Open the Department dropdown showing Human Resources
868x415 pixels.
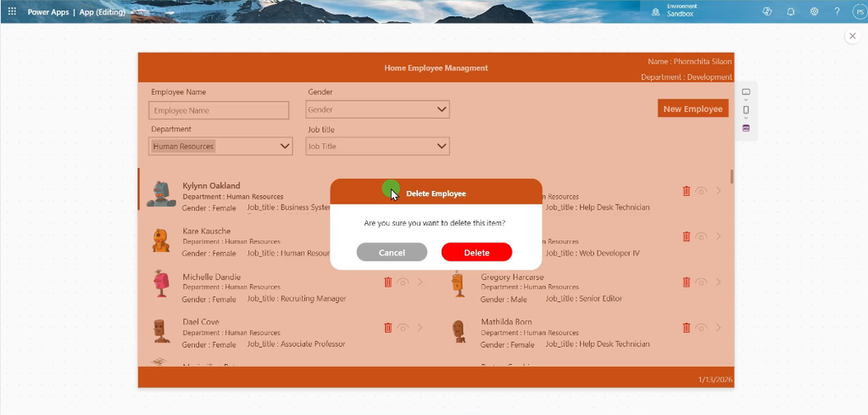click(x=220, y=146)
